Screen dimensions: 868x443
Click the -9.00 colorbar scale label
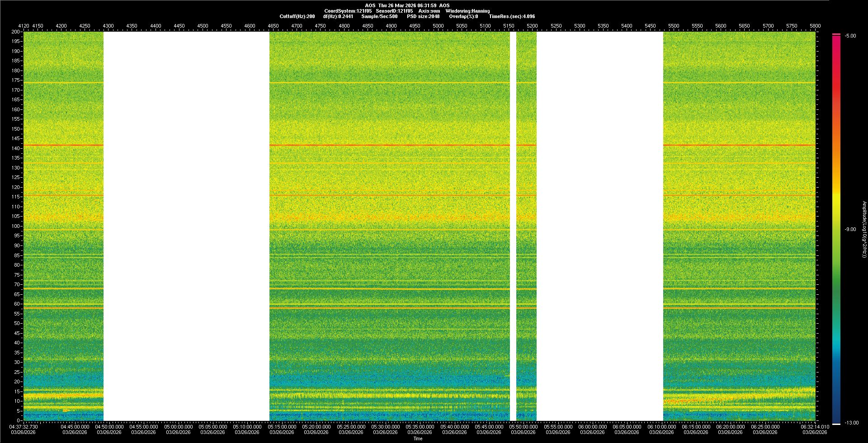pyautogui.click(x=850, y=229)
